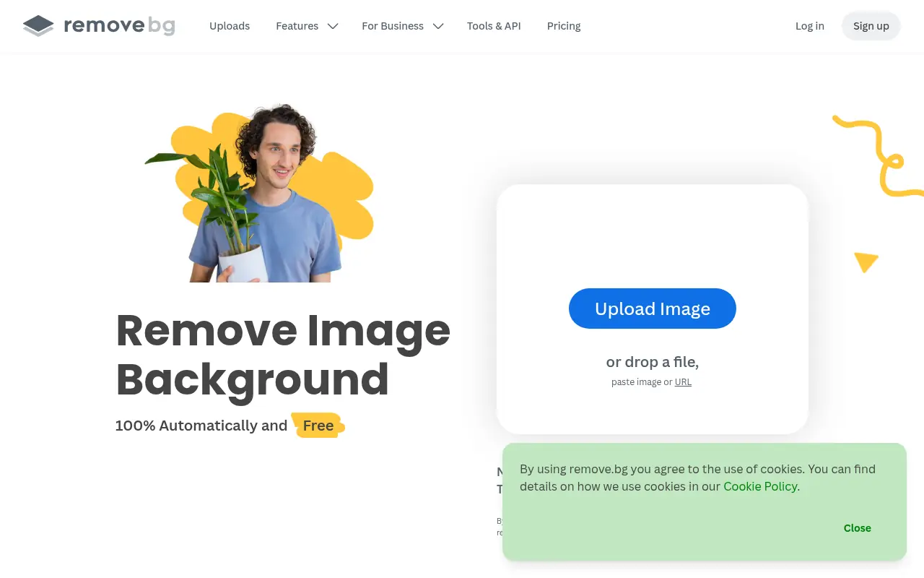Click the yellow arrow doodle decoration
The width and height of the screenshot is (924, 578).
coord(866,262)
